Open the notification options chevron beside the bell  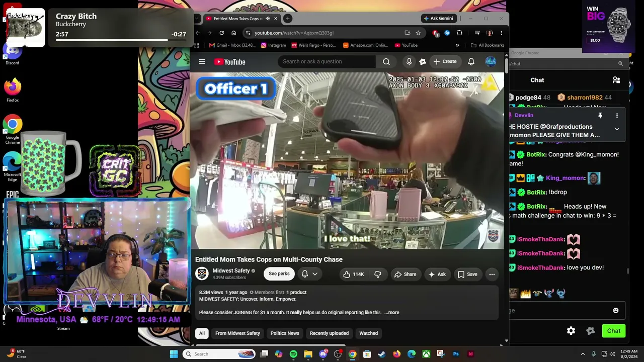tap(315, 274)
